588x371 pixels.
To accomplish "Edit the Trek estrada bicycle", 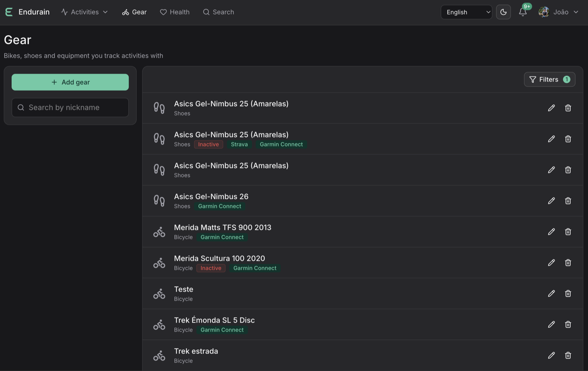I will (x=551, y=355).
